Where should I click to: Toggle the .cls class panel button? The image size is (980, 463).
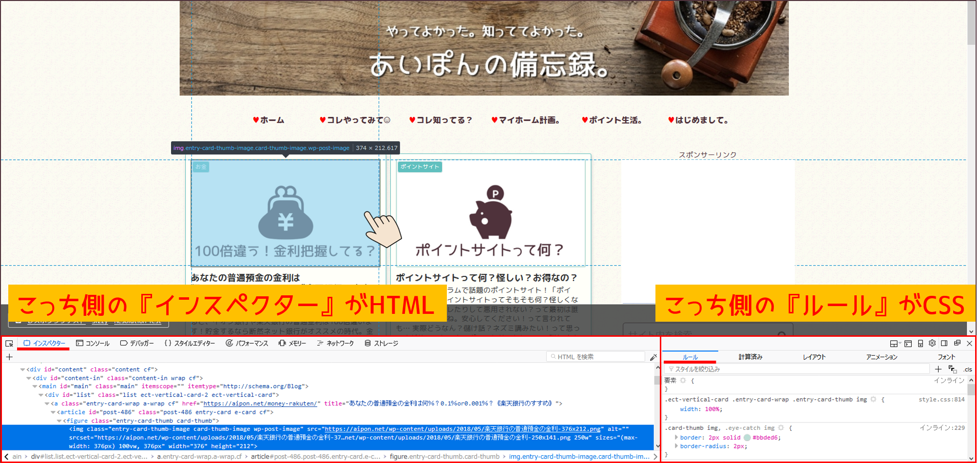pyautogui.click(x=967, y=369)
